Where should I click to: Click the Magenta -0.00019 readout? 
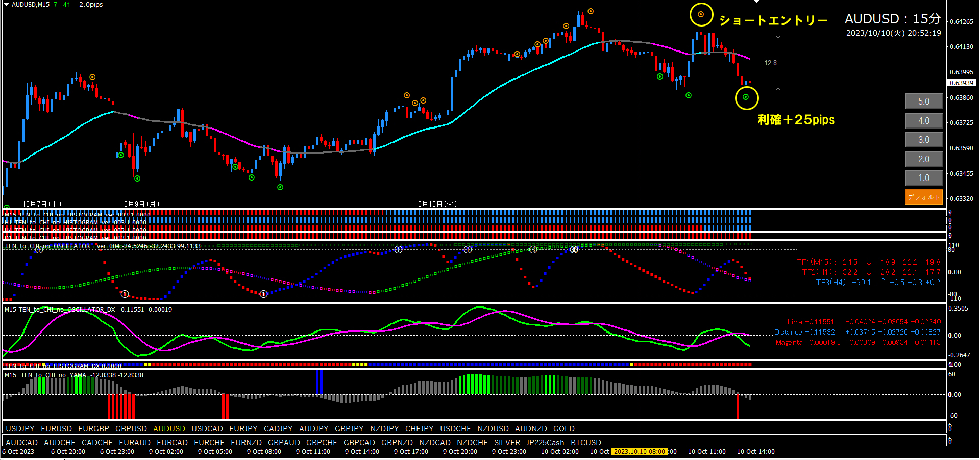point(858,342)
